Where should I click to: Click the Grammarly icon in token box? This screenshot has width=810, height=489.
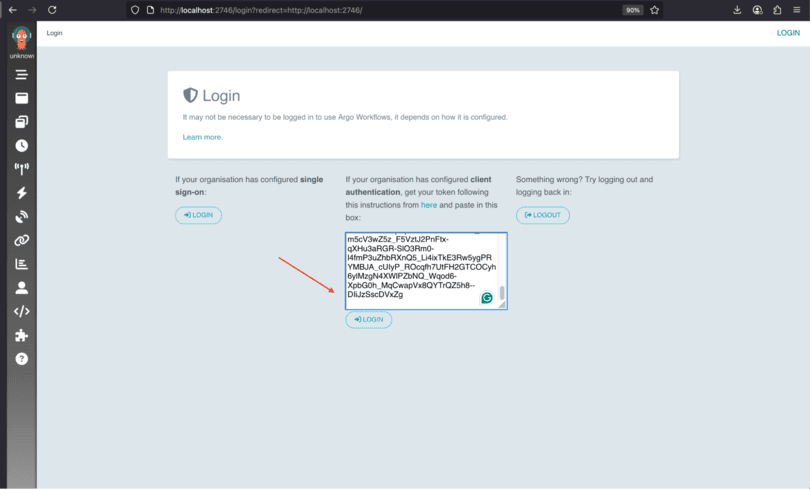[x=487, y=298]
